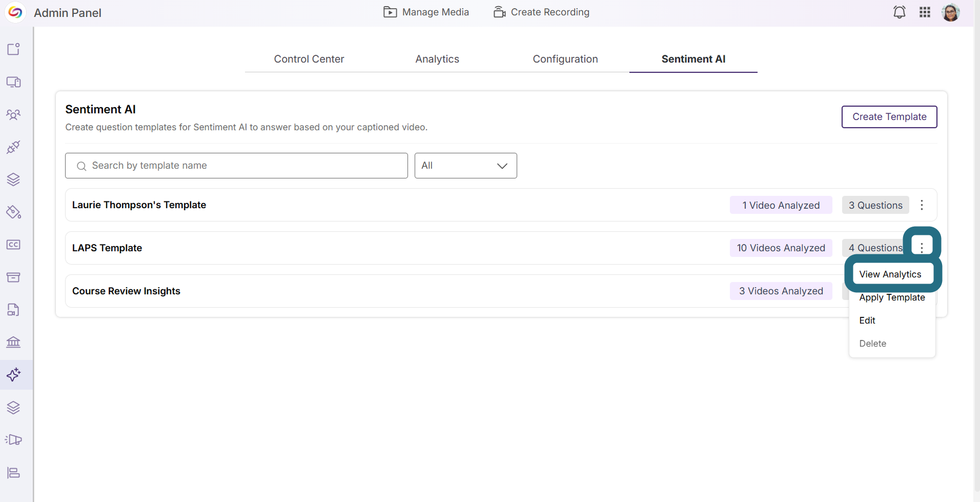Open the bar chart sidebar icon
980x502 pixels.
click(x=13, y=473)
